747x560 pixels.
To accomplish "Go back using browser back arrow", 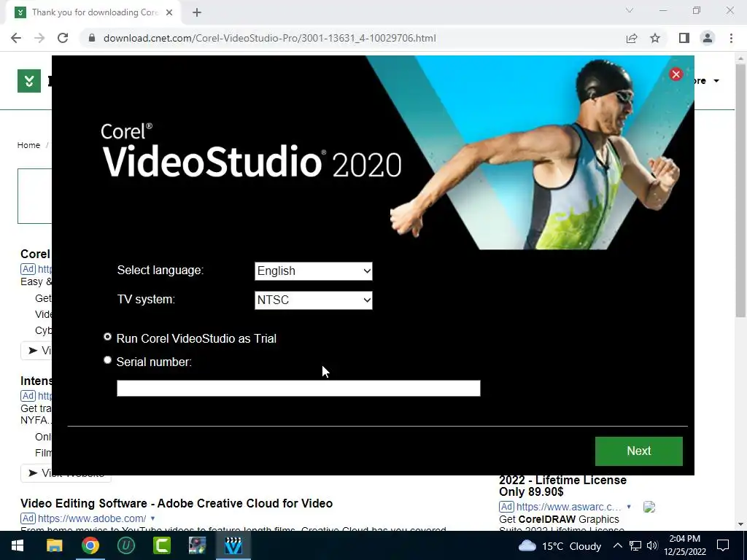I will point(16,38).
